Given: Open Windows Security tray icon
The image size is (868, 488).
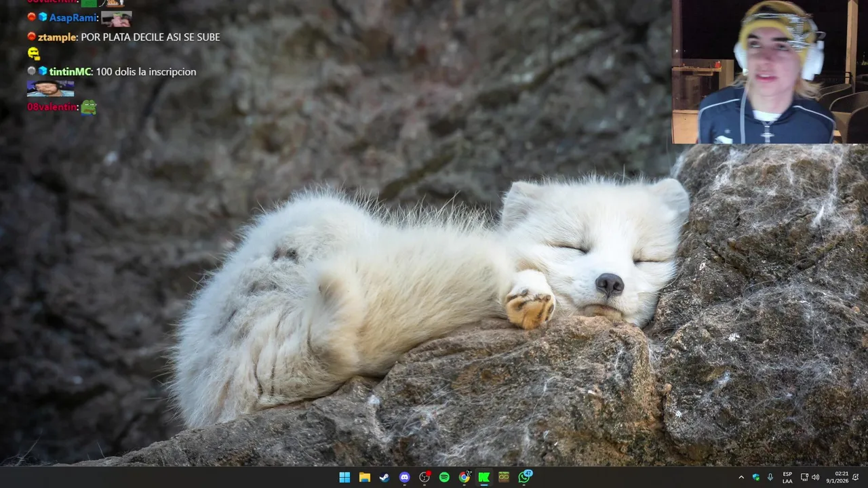Looking at the screenshot, I should [756, 477].
